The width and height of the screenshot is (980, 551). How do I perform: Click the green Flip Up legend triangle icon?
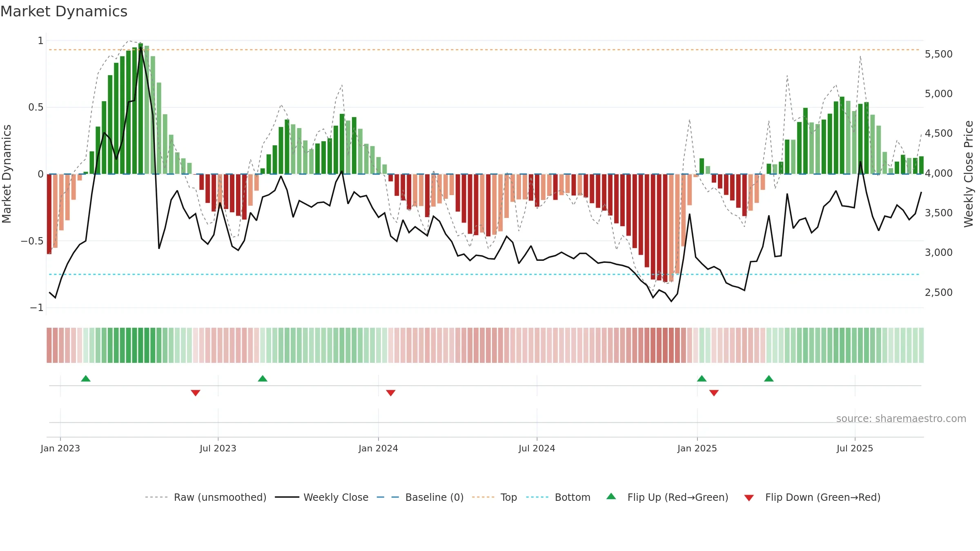point(611,496)
